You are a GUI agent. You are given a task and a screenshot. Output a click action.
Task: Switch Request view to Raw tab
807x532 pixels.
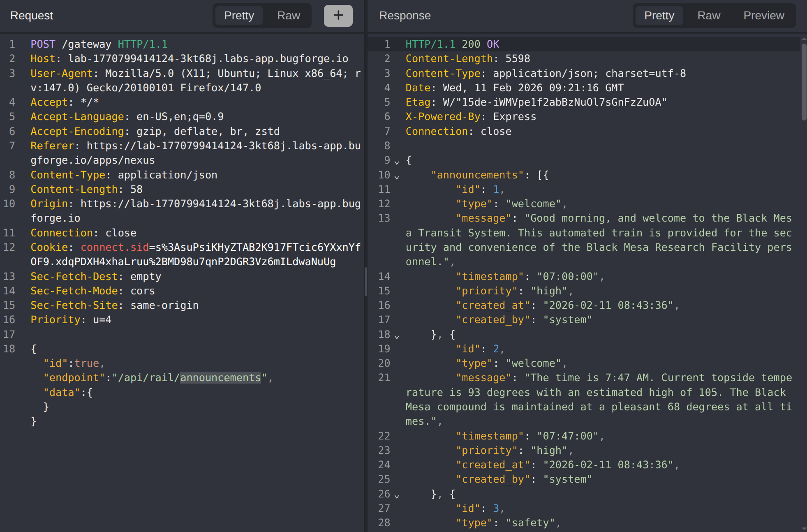(x=289, y=16)
